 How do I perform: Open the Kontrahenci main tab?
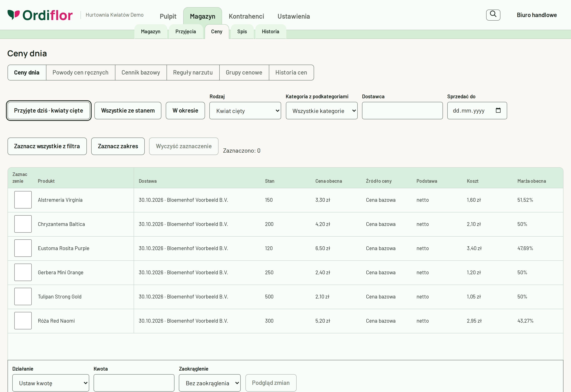(246, 16)
